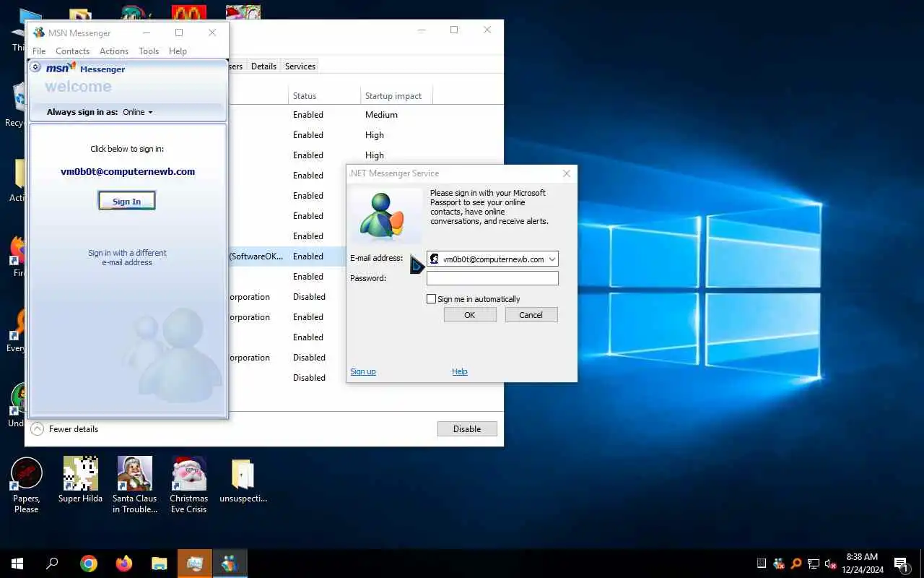Open taskbar search magnifier

(52, 564)
